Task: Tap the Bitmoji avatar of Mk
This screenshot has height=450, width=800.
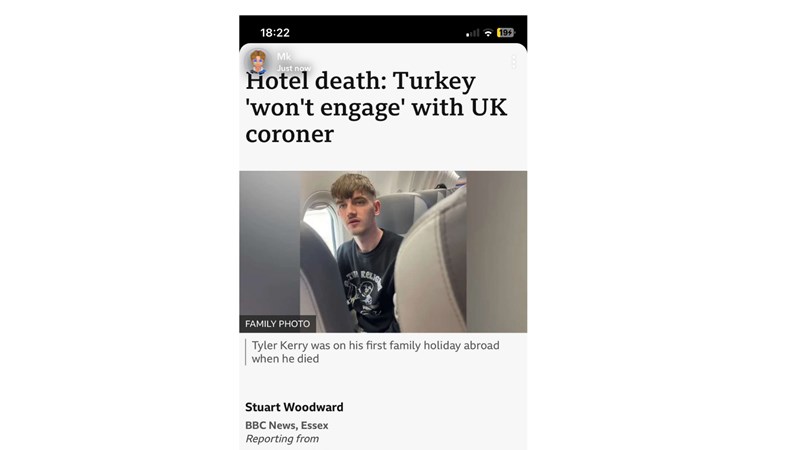Action: pos(258,62)
